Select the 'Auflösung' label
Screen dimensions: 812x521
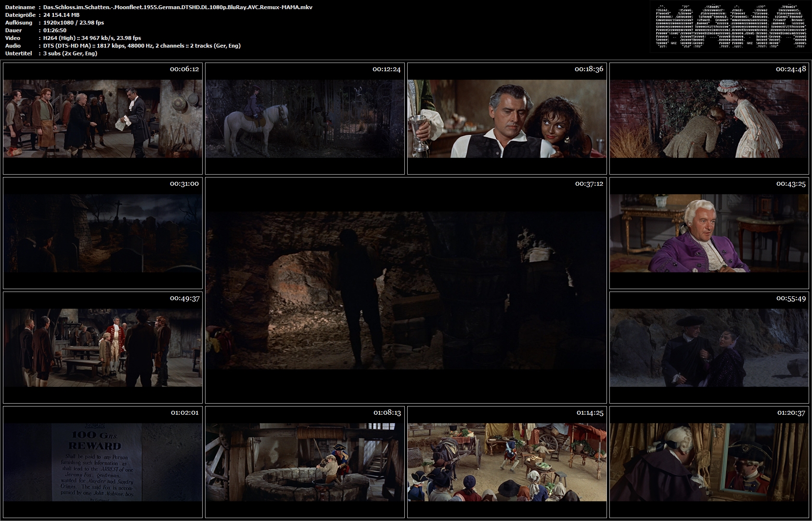tap(19, 23)
